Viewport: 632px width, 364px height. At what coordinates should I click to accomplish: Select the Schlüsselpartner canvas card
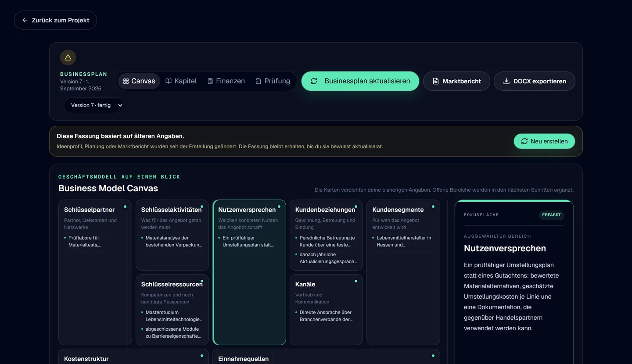point(95,272)
